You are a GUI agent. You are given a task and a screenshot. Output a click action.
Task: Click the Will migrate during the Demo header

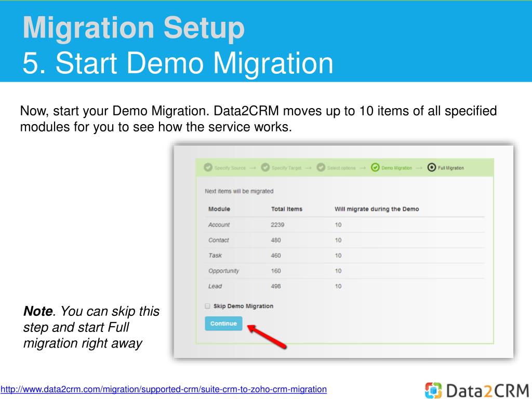tap(377, 209)
